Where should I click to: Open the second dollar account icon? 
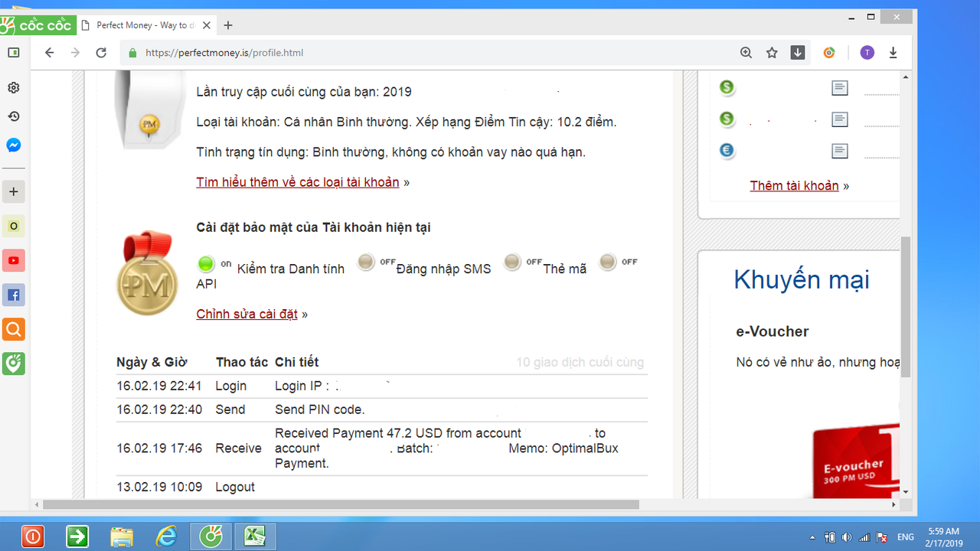pos(727,119)
